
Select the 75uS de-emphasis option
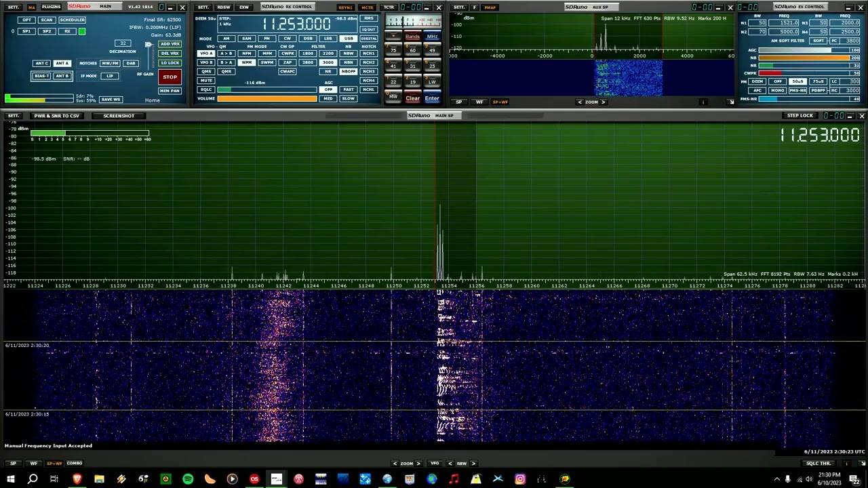[818, 81]
